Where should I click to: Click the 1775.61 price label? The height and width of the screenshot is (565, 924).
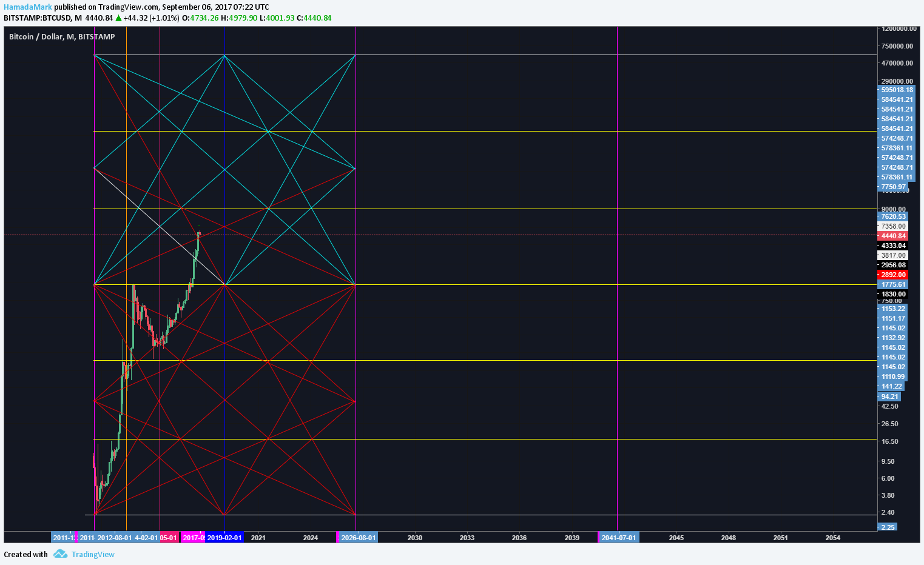(x=893, y=284)
